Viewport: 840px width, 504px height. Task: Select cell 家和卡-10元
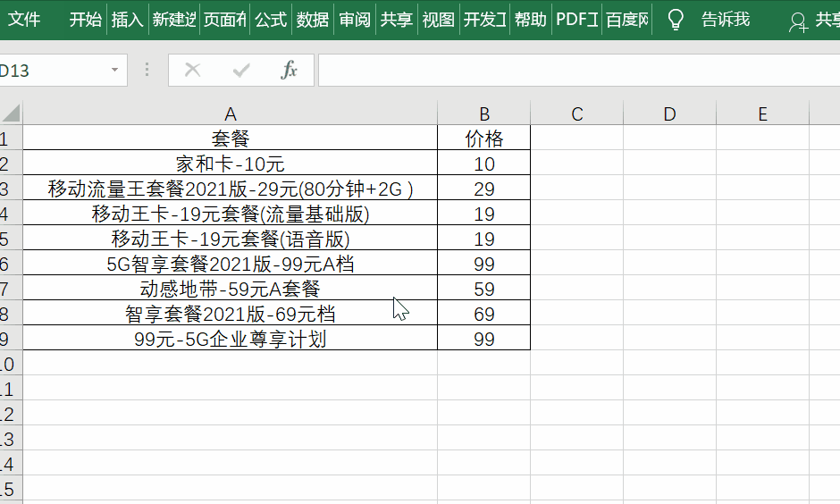click(231, 164)
